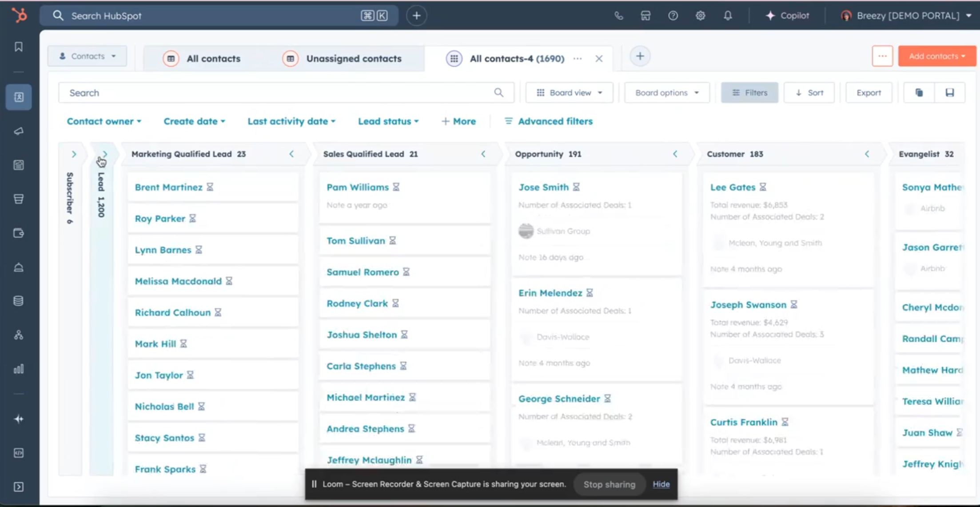The height and width of the screenshot is (507, 980).
Task: Click the magnifier icon in contacts search box
Action: (x=499, y=92)
